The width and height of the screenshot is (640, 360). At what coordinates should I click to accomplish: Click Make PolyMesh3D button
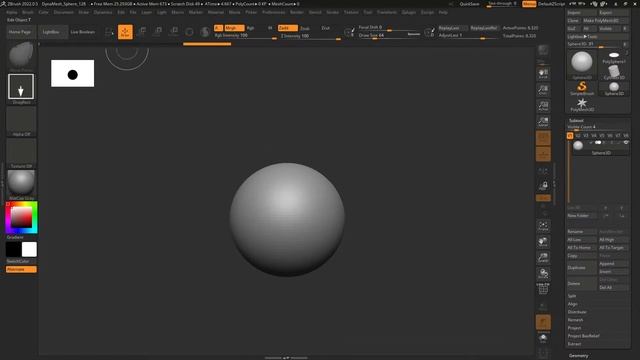[x=605, y=20]
